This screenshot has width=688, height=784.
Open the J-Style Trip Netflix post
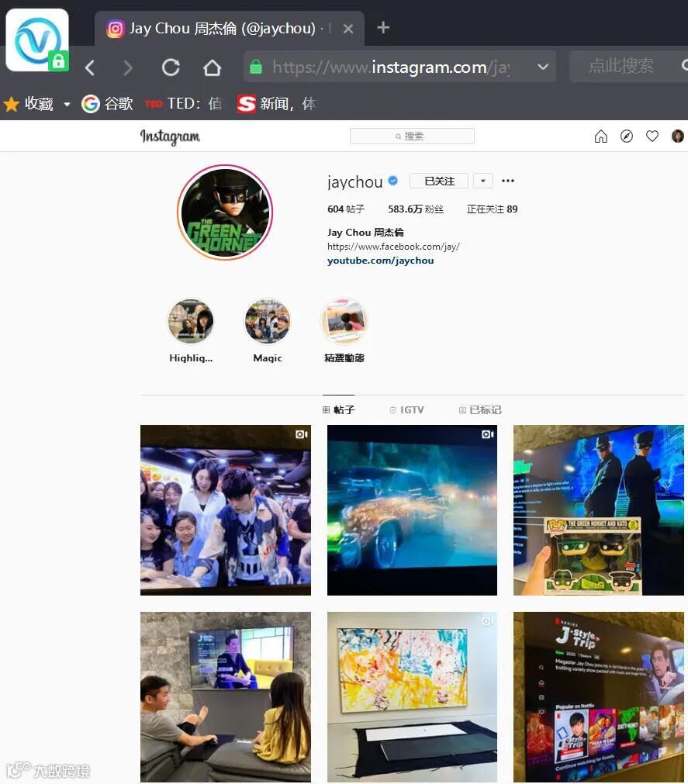pyautogui.click(x=599, y=697)
